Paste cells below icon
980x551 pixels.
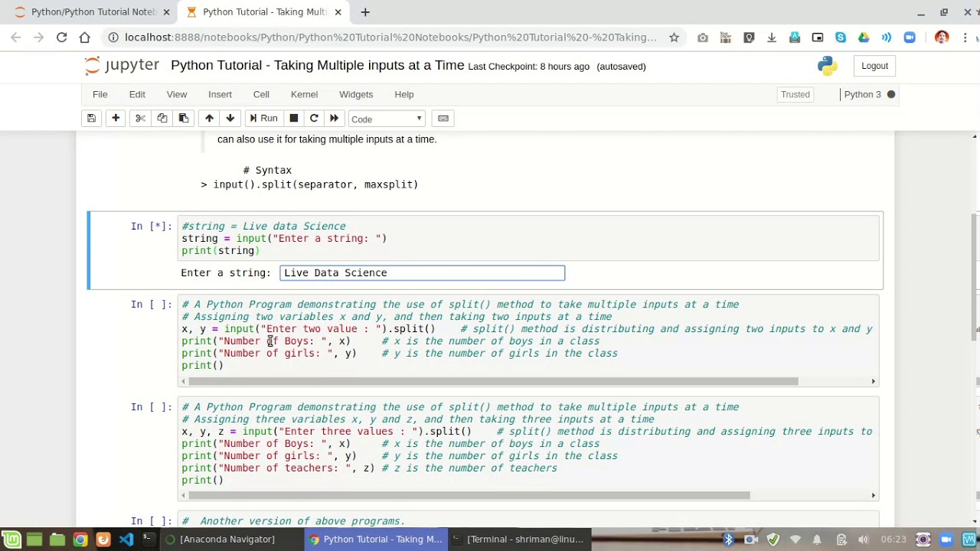pyautogui.click(x=183, y=119)
